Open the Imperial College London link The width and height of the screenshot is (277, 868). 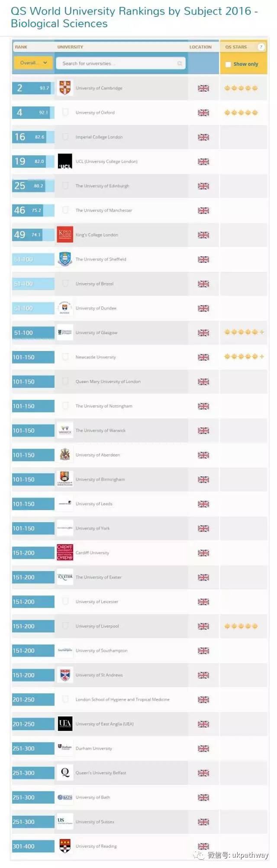click(x=99, y=137)
